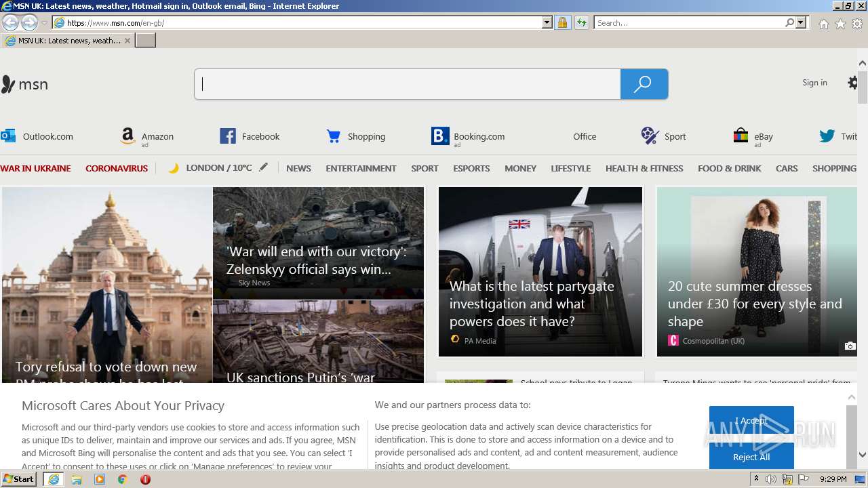
Task: Open the 20 cute summer dresses story
Action: (757, 272)
